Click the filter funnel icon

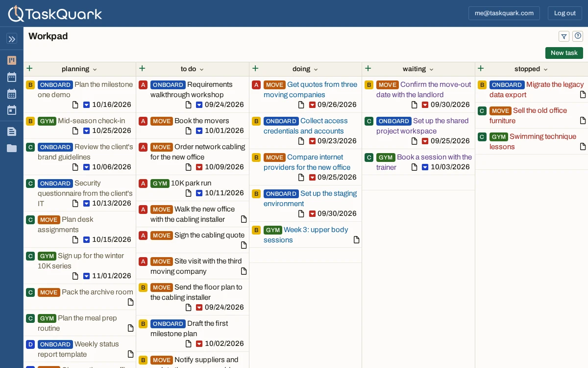564,36
